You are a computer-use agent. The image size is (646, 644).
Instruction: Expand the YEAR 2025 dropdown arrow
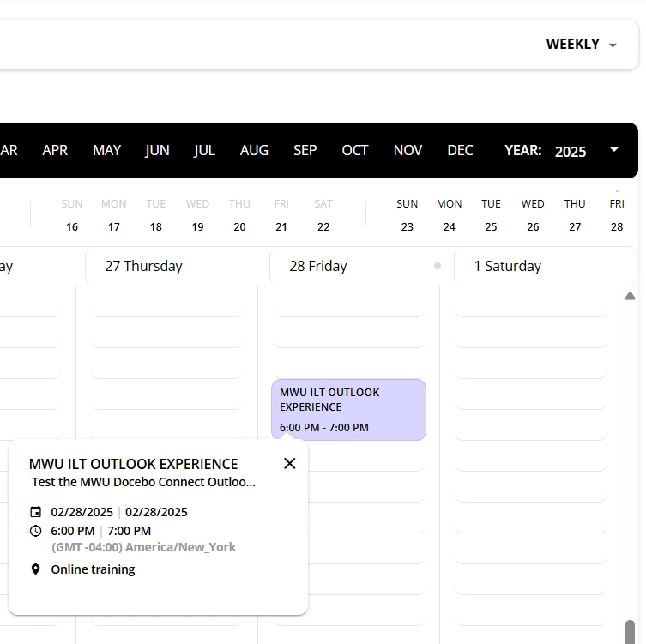[x=614, y=150]
